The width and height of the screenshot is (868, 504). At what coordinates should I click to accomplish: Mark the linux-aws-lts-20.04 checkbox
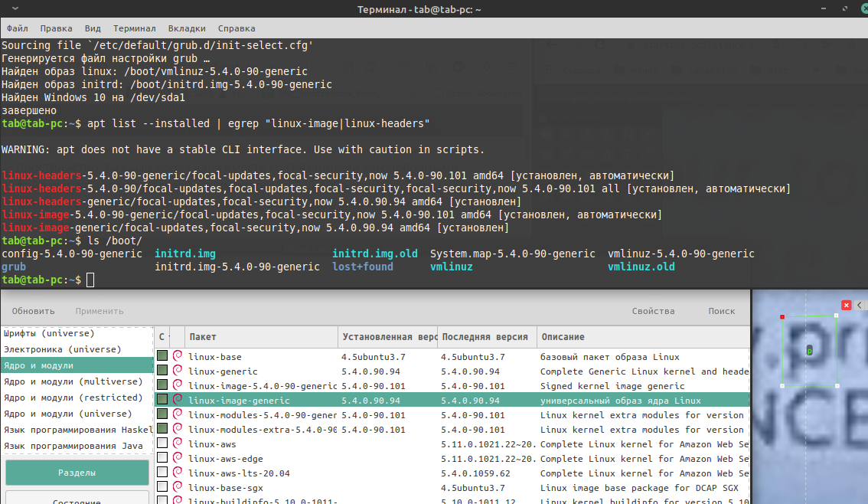162,472
